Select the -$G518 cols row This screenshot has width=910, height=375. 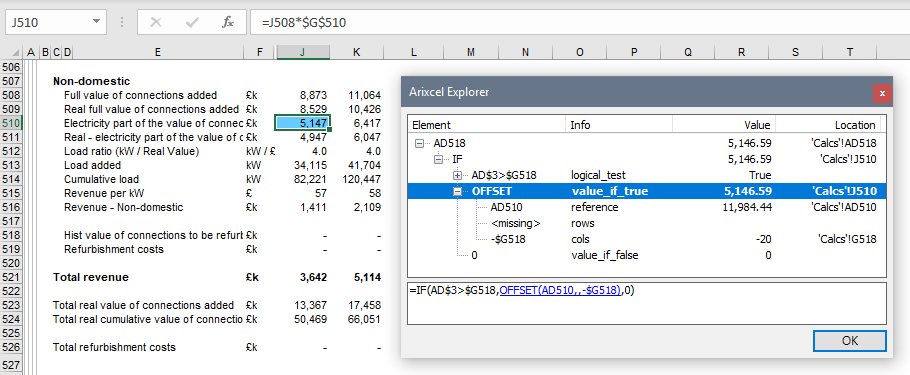click(647, 239)
